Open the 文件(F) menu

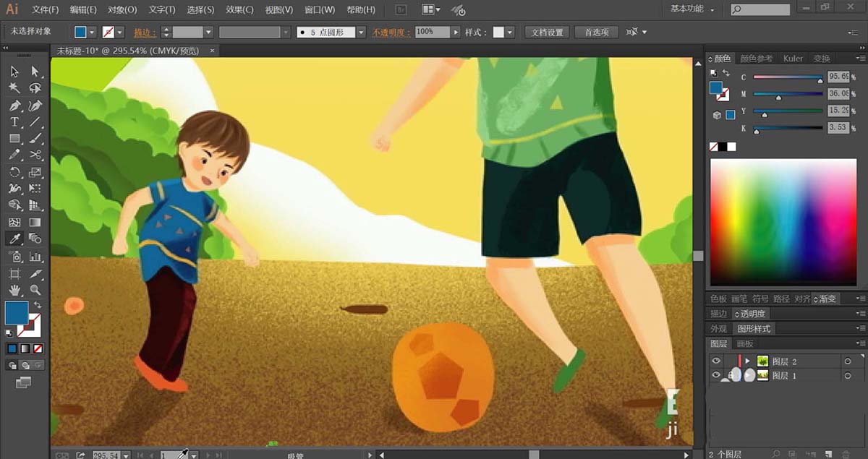[x=45, y=10]
